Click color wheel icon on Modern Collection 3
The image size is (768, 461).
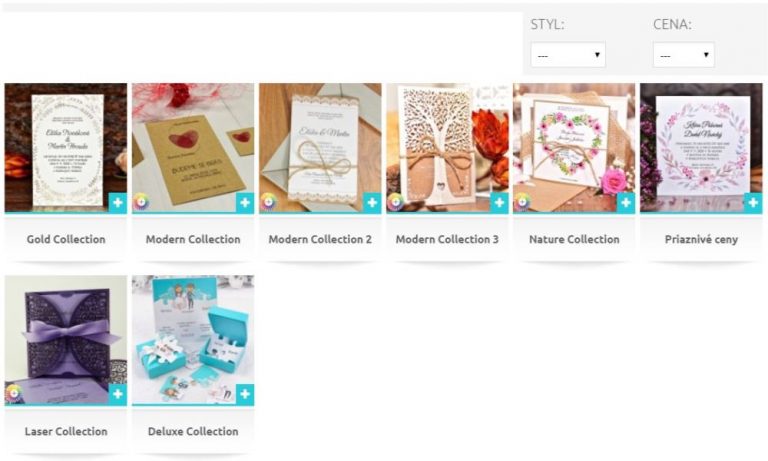pos(396,201)
